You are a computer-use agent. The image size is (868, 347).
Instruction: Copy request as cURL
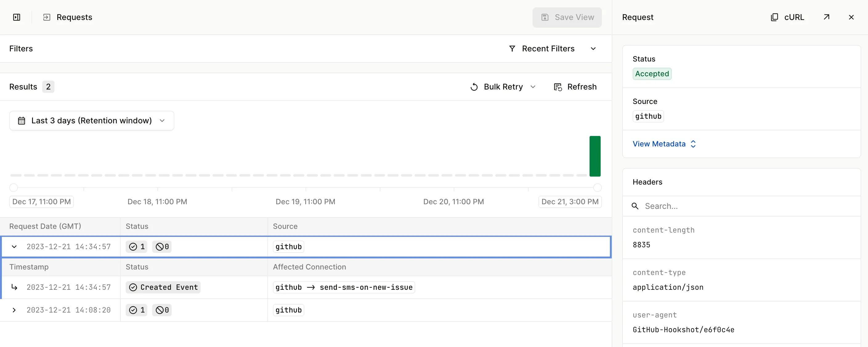point(787,17)
